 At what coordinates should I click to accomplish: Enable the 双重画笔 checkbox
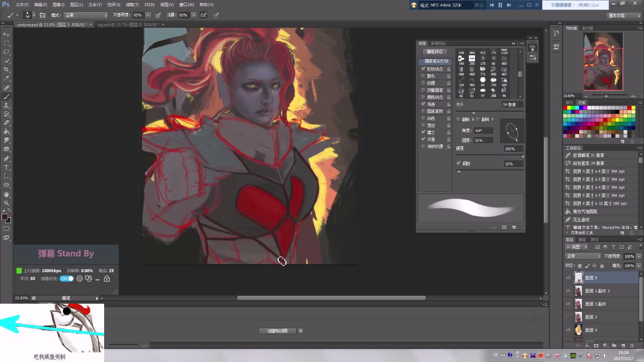pyautogui.click(x=423, y=90)
